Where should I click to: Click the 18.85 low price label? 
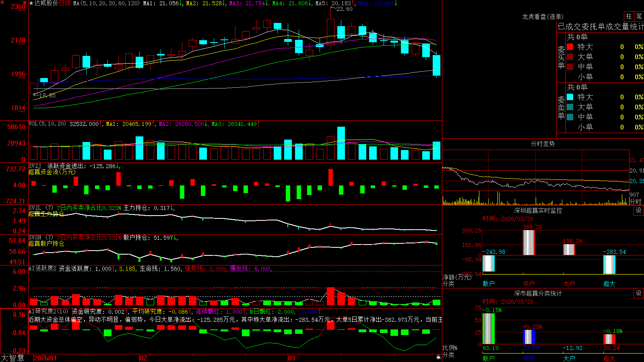click(47, 95)
